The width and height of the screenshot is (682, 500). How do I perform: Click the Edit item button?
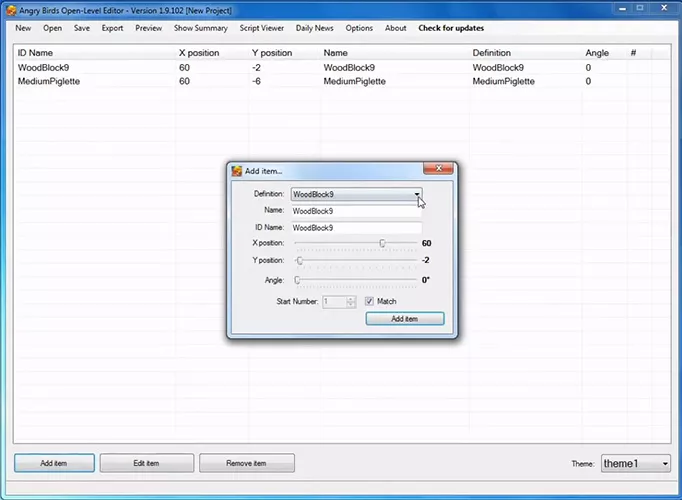tap(147, 463)
